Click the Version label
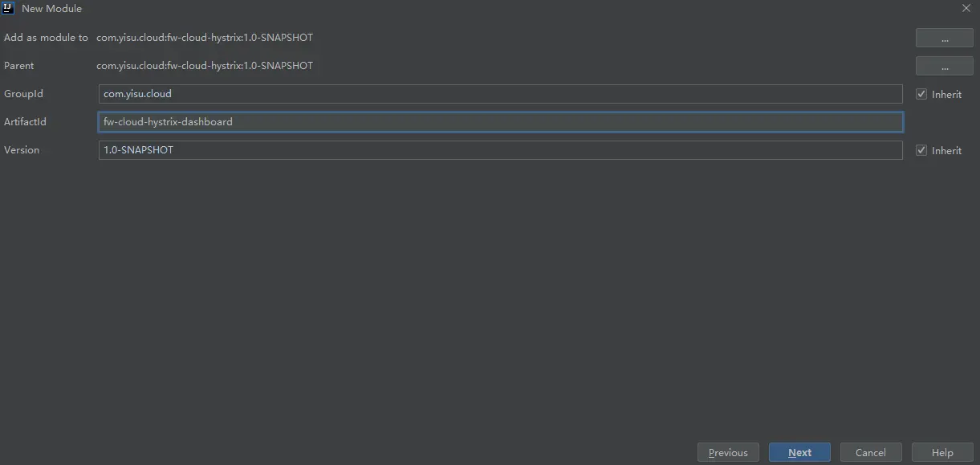Screen dimensions: 980x465 coord(22,150)
